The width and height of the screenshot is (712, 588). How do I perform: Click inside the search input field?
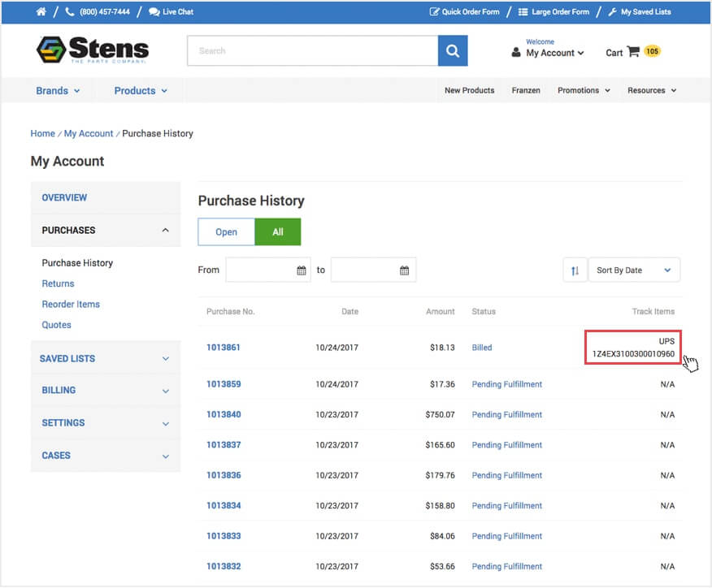(312, 51)
